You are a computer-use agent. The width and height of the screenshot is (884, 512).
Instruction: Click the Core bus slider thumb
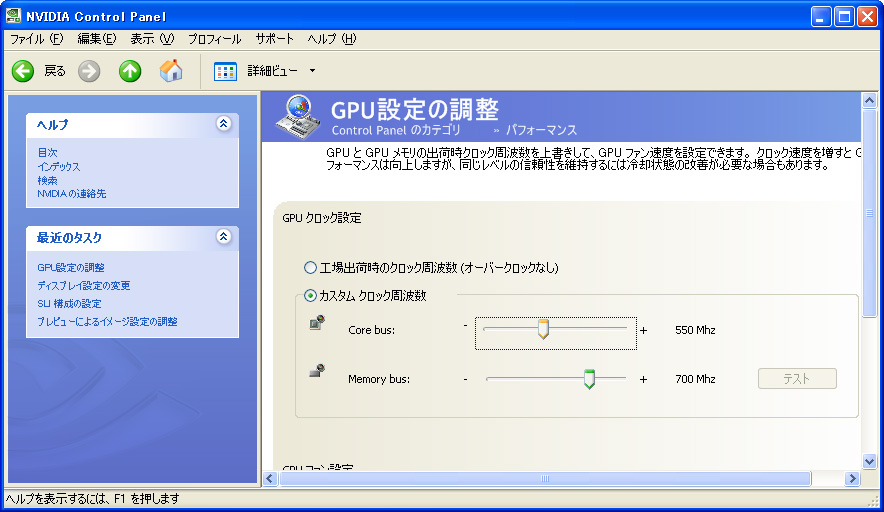coord(543,330)
